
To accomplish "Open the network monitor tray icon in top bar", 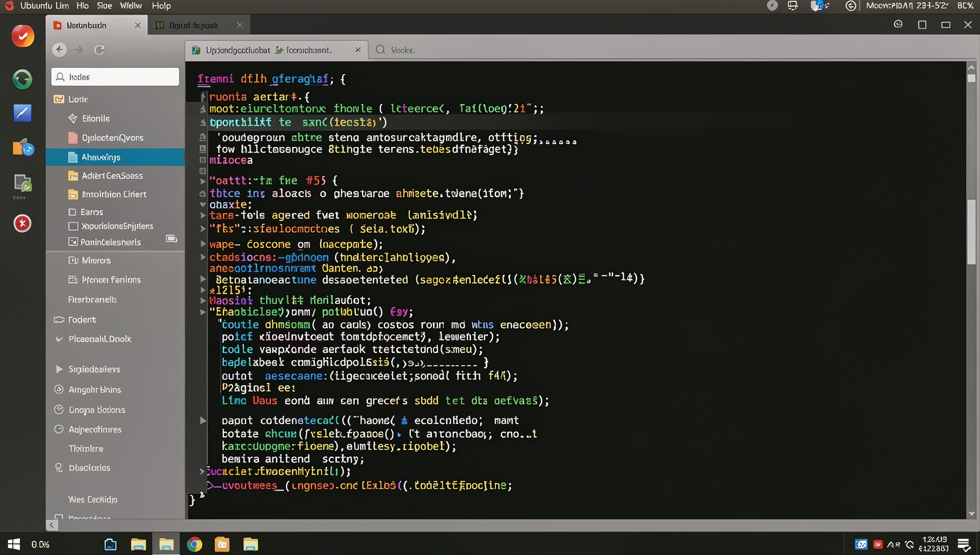I will click(x=793, y=6).
